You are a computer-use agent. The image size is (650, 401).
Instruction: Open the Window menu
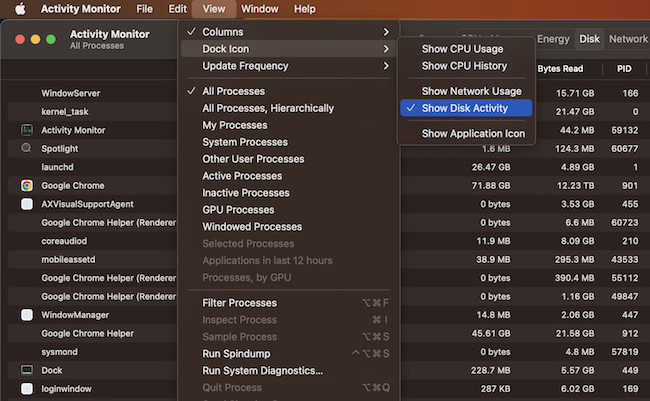[260, 9]
